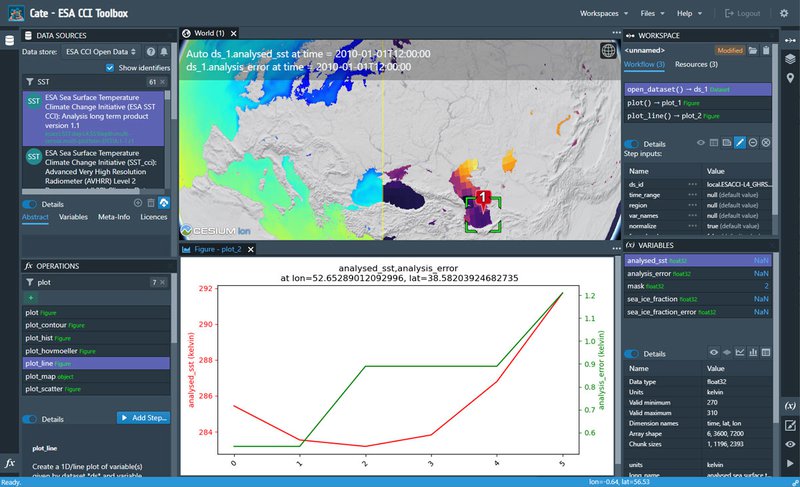Switch to the Variables tab in data source details
Screen dimensions: 800x487
pos(73,216)
